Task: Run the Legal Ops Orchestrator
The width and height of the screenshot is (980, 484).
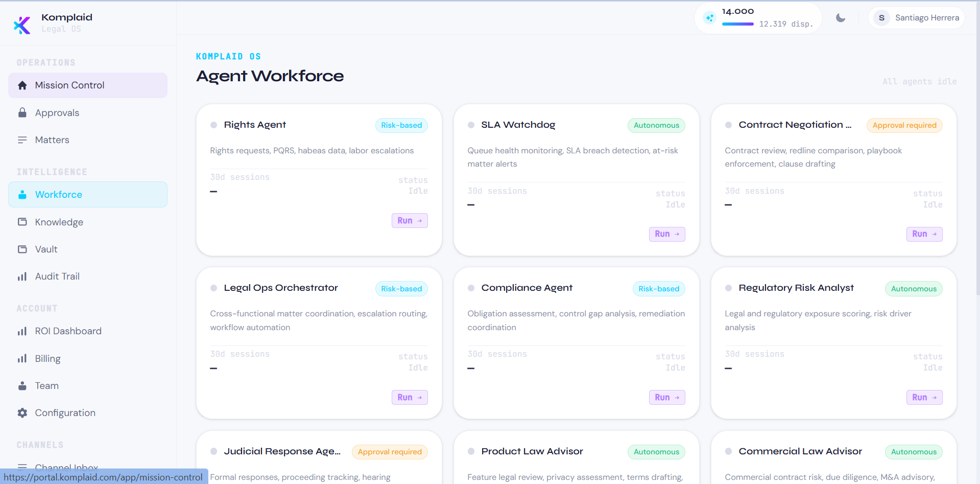Action: pos(410,398)
